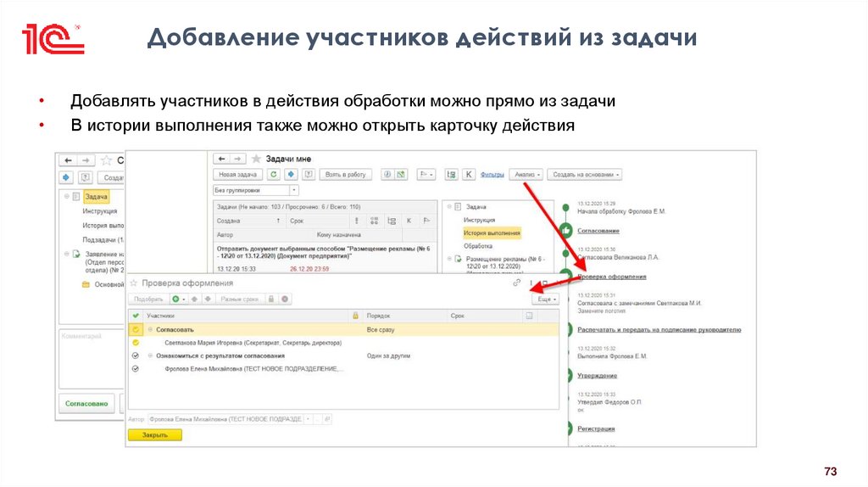Viewport: 868px width, 487px height.
Task: Click the clock icon in Задачи мне toolbar
Action: point(387,175)
